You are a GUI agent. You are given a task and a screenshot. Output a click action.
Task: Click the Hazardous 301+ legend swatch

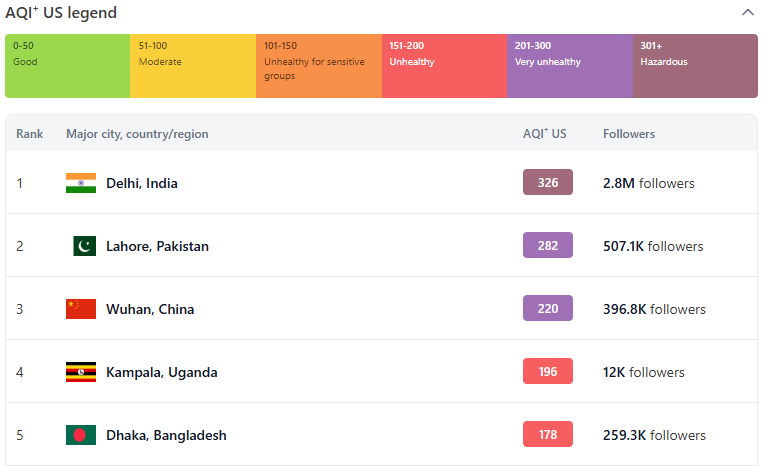pos(695,66)
